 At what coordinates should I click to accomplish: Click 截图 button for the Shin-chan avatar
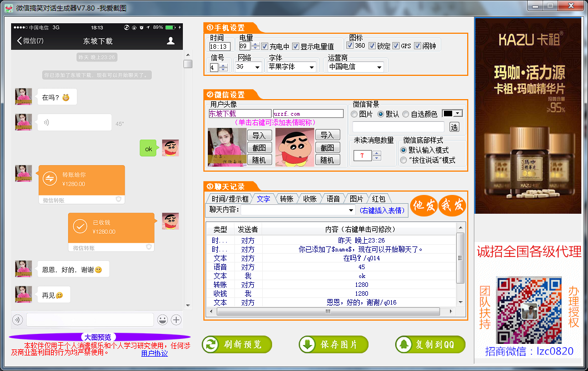(x=328, y=148)
